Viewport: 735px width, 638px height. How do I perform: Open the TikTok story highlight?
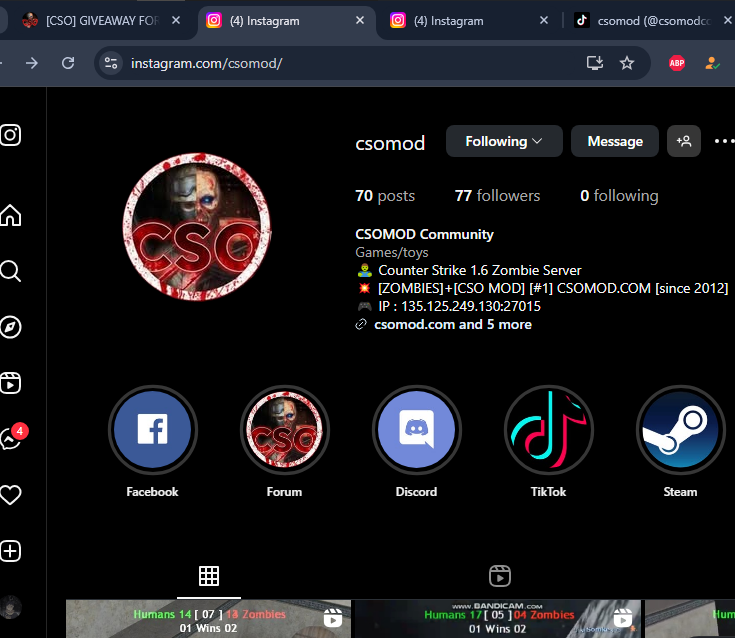point(548,430)
